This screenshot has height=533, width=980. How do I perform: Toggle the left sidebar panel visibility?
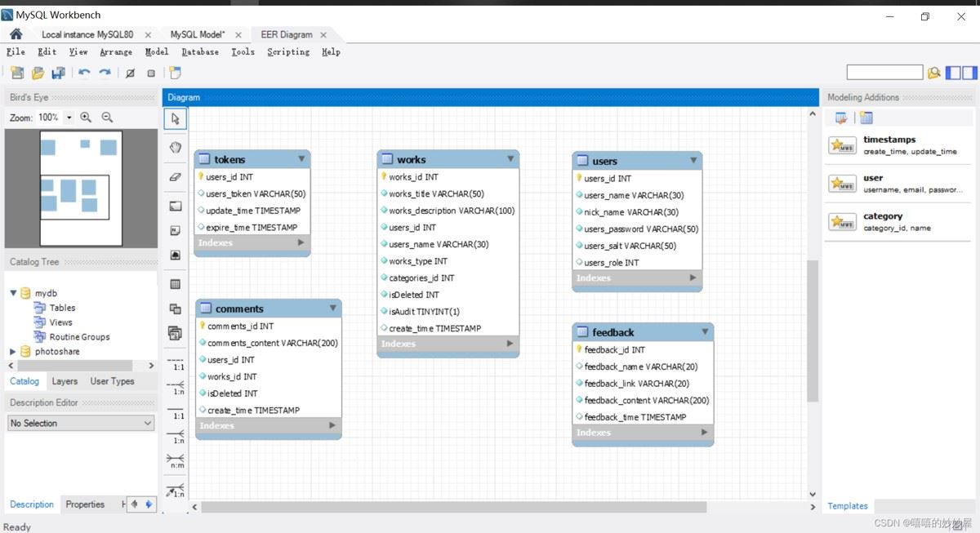tap(953, 73)
